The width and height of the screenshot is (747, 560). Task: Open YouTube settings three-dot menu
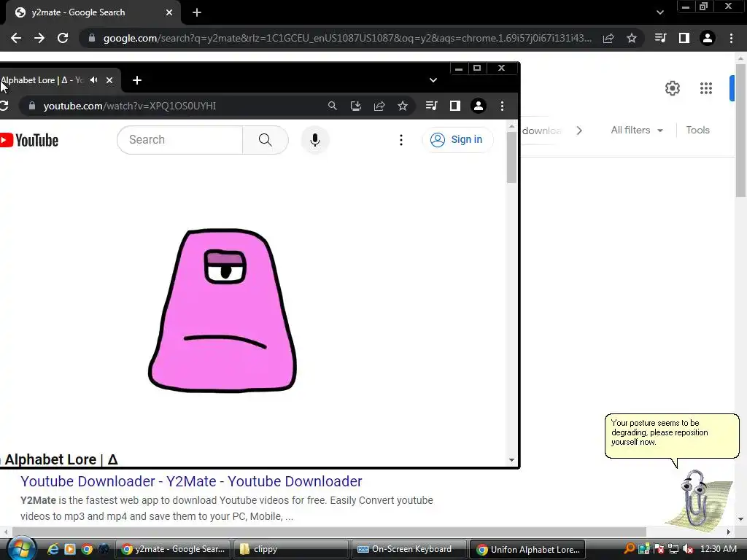point(401,139)
